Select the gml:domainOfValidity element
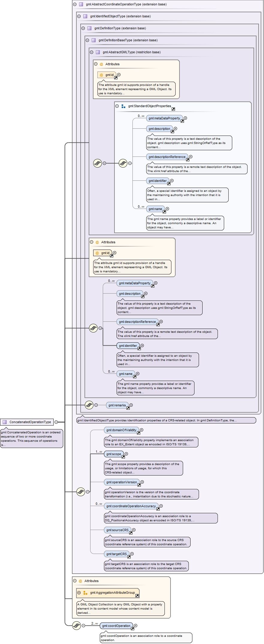 [x=121, y=430]
